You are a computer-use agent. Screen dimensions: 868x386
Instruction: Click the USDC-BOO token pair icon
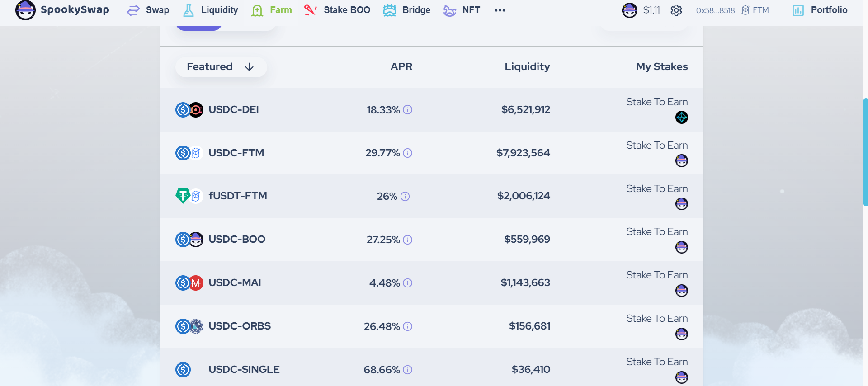189,240
